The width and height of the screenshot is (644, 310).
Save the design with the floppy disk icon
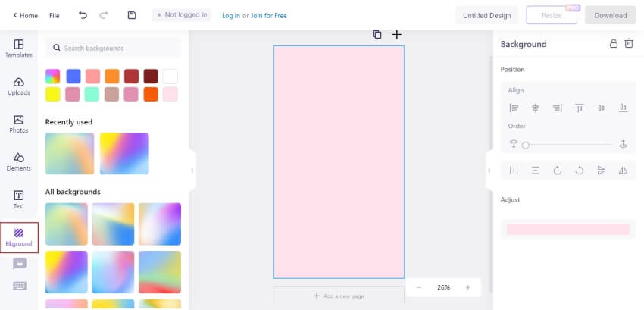131,15
